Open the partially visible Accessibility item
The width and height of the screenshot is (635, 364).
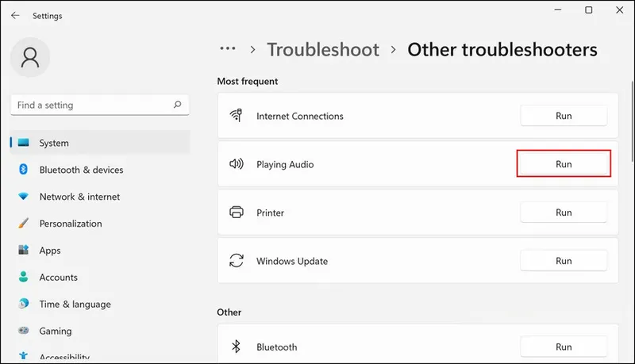pos(100,354)
